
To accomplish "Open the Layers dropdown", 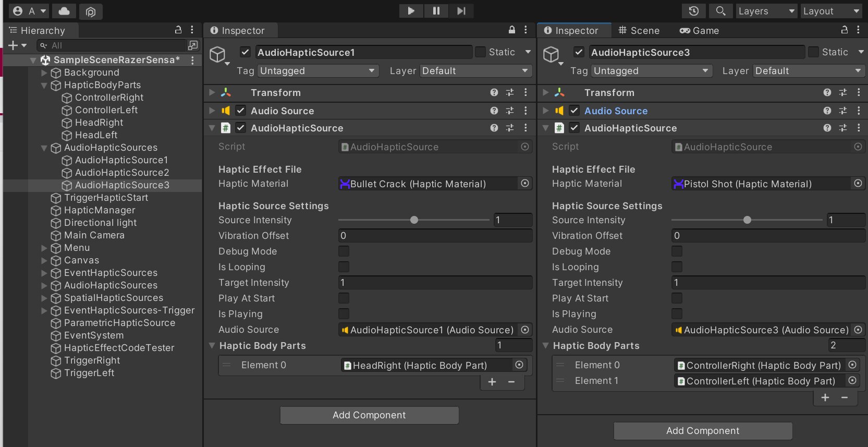I will coord(766,11).
